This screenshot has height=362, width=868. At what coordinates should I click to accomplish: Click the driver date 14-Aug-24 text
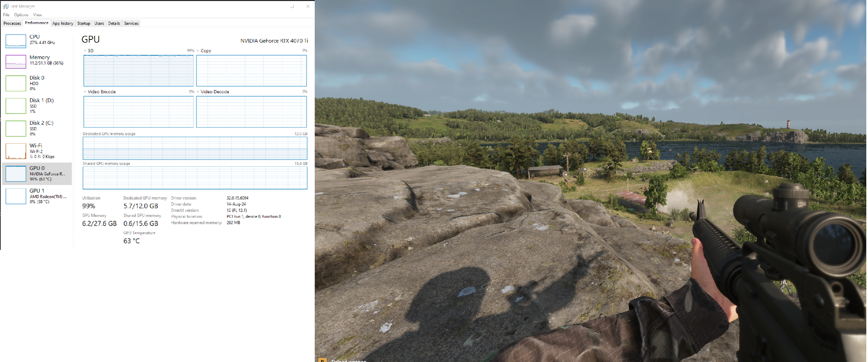point(236,204)
